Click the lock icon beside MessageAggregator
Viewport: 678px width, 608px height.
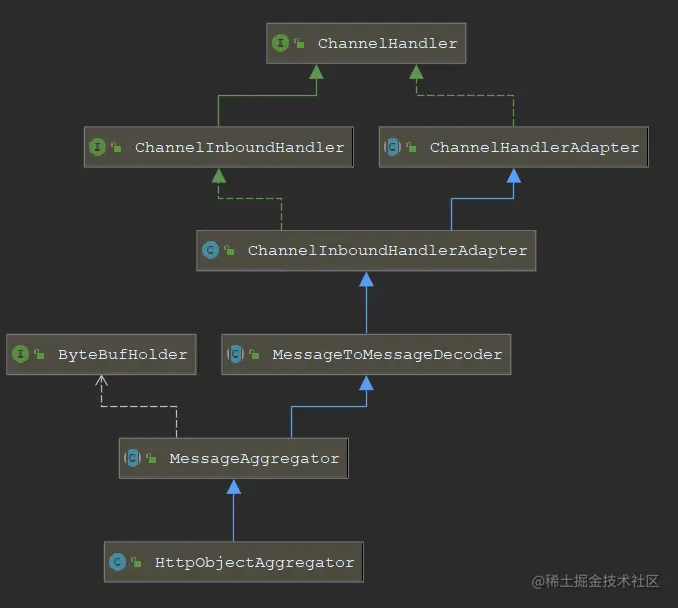click(151, 458)
